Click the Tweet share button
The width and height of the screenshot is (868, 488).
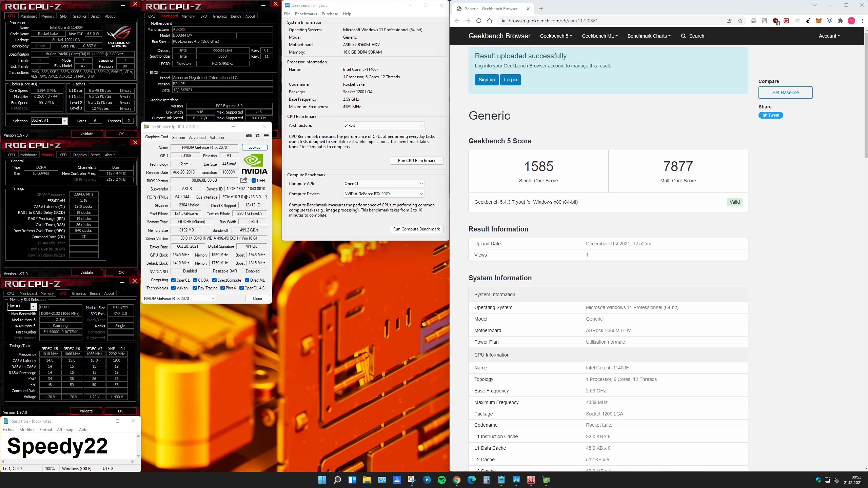[x=771, y=115]
